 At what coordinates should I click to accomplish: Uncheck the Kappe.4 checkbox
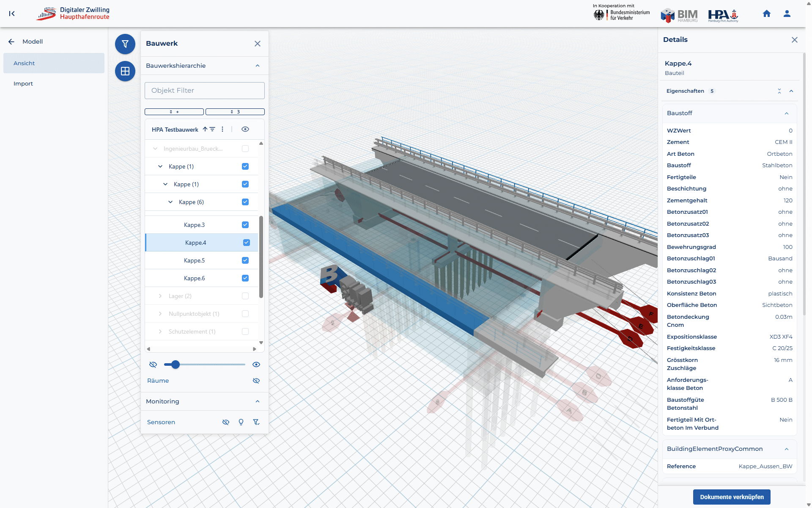247,243
